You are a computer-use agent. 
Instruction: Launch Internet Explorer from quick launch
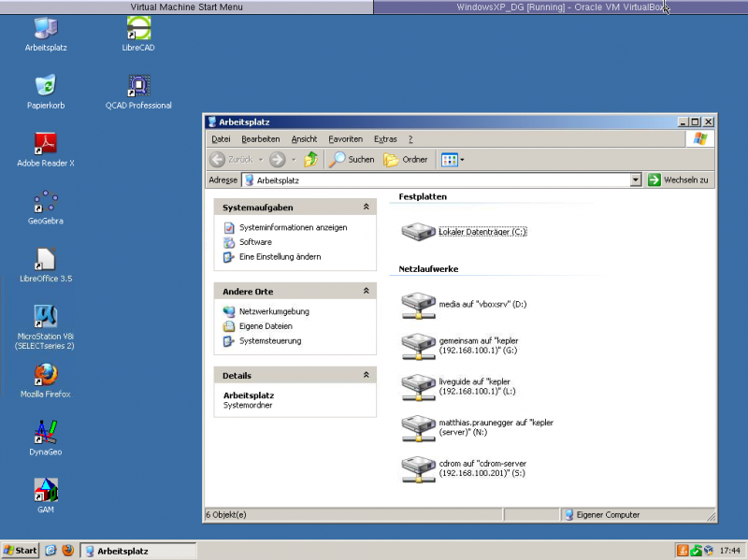[50, 551]
